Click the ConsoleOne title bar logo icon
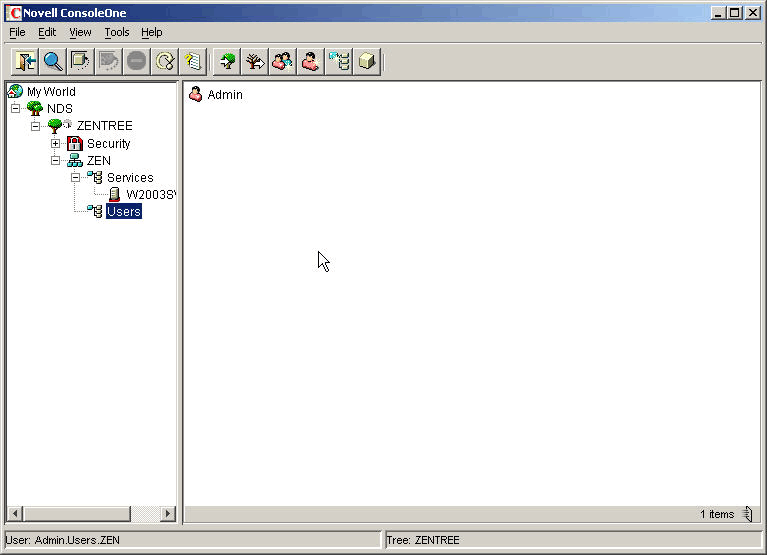 [14, 13]
